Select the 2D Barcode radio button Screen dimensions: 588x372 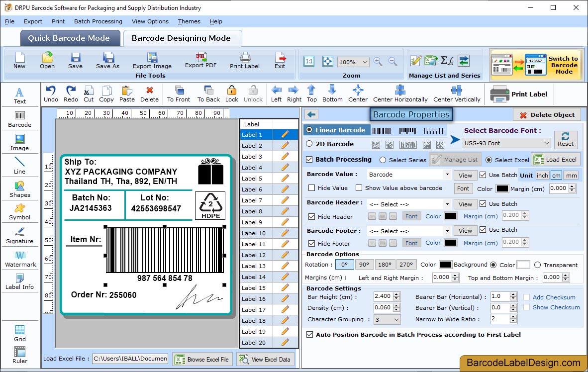309,144
